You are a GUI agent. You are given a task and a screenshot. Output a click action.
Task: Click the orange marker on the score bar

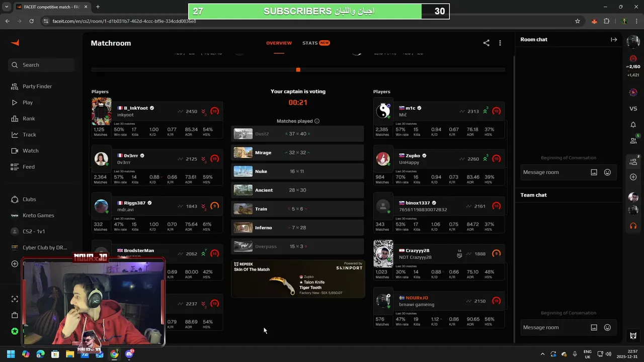298,70
